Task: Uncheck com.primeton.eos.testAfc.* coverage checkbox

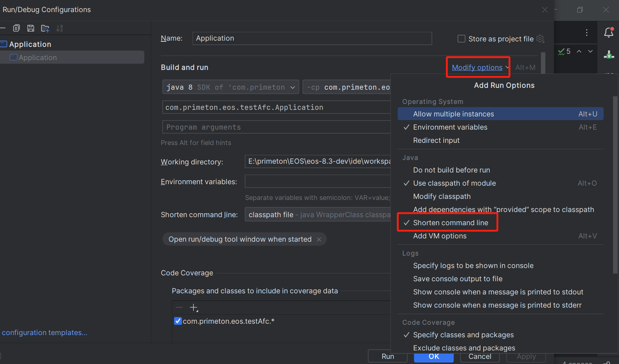Action: point(178,321)
